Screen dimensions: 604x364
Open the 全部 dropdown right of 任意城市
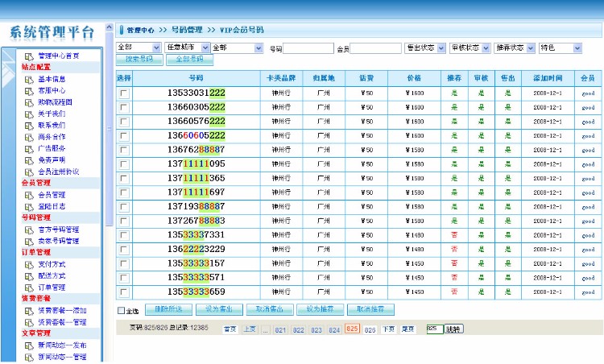[x=238, y=48]
